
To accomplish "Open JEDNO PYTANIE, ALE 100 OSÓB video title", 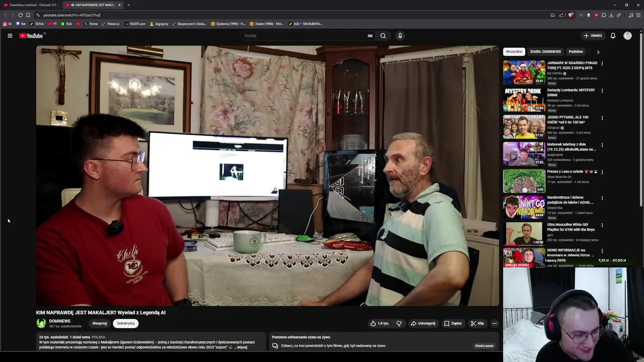I will point(568,120).
